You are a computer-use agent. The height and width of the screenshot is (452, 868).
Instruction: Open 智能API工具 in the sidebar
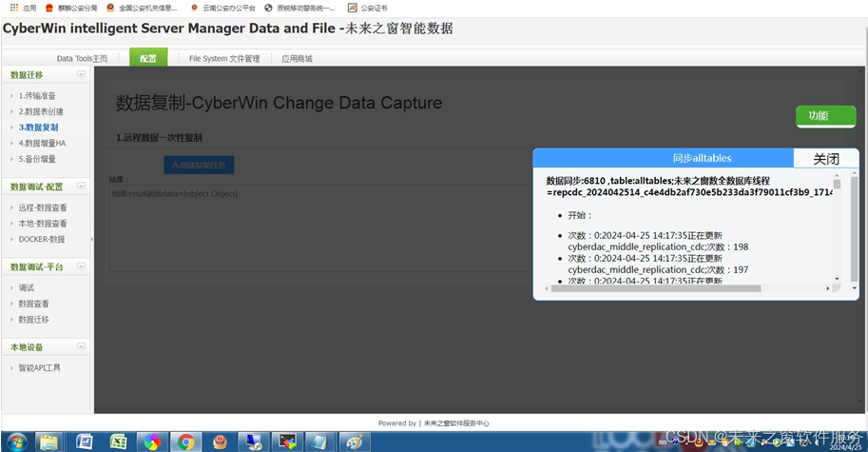coord(39,368)
